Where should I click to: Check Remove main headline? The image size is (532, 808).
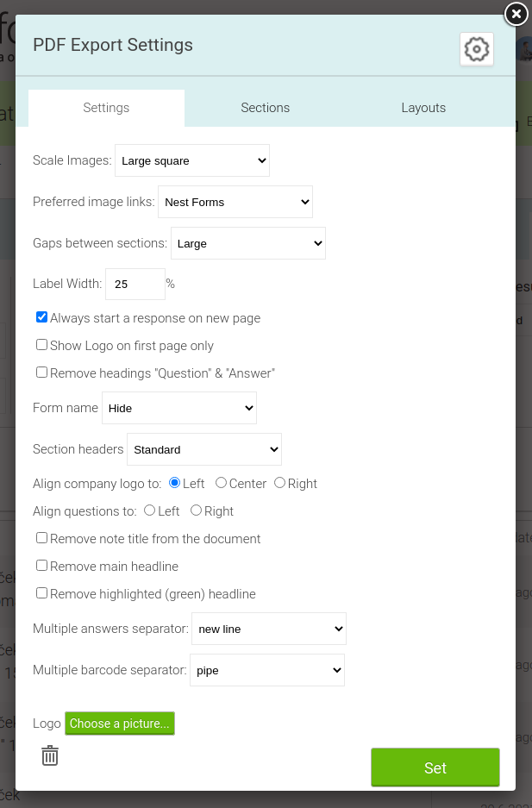(41, 566)
